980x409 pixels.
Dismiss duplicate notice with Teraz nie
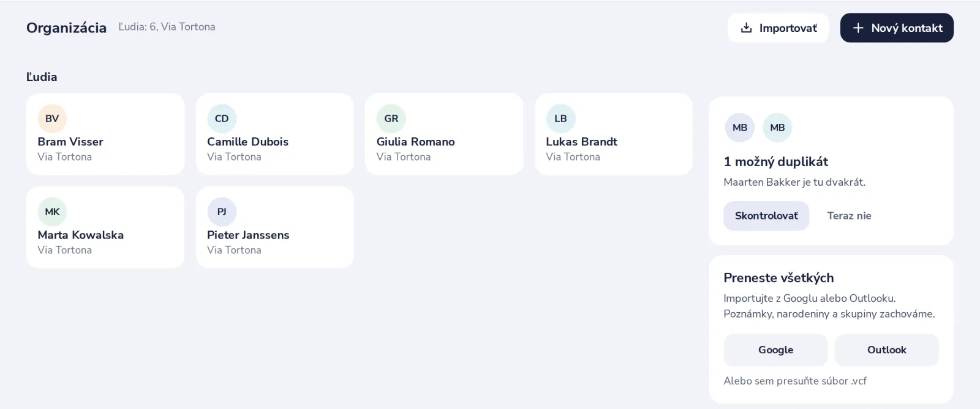pos(849,216)
